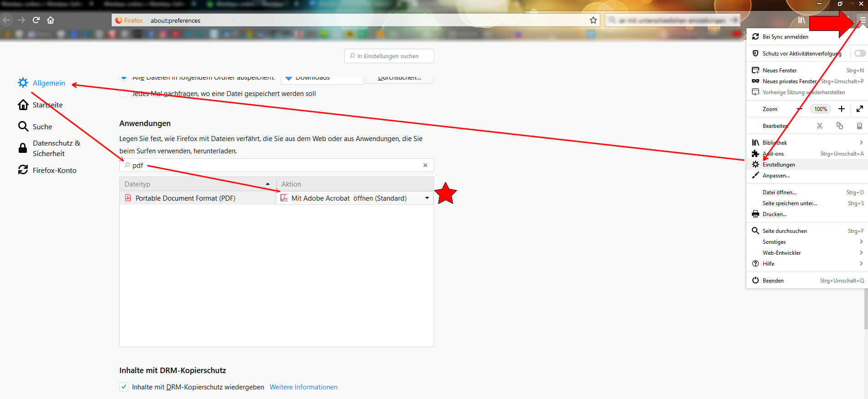Toggle Schutz vor Aktivitätenverfolgung switch
The height and width of the screenshot is (399, 868).
[859, 53]
